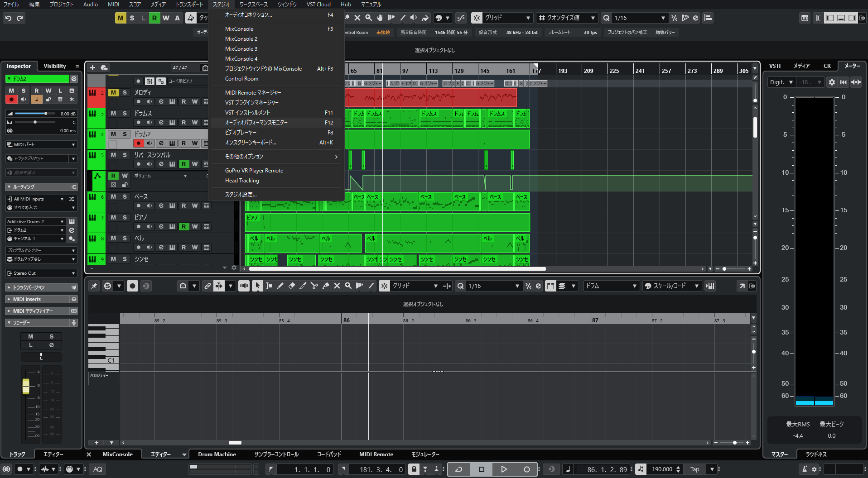868x478 pixels.
Task: Open the クオンタイズ値 dropdown
Action: pyautogui.click(x=566, y=18)
